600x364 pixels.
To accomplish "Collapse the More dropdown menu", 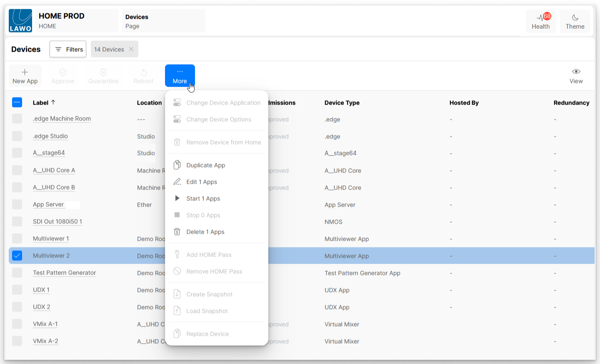I will (180, 76).
